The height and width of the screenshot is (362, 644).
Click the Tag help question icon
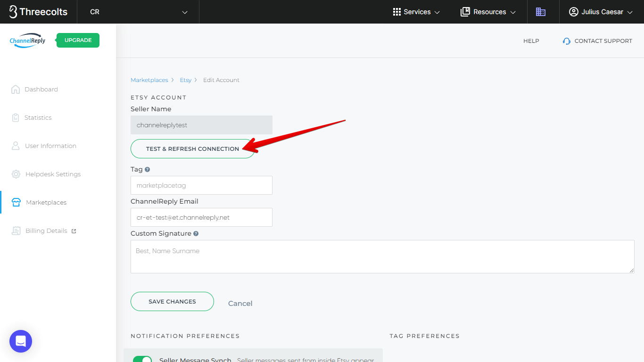coord(148,169)
